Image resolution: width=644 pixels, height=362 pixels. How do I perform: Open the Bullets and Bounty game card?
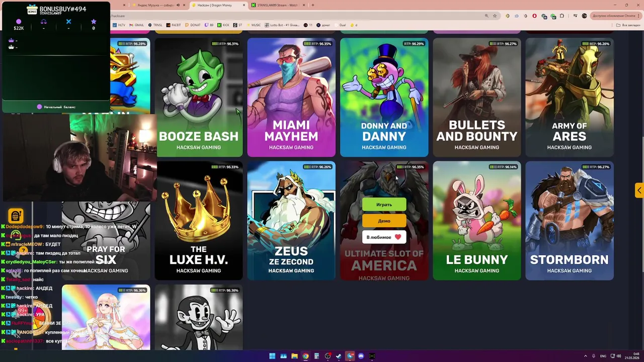click(x=476, y=98)
